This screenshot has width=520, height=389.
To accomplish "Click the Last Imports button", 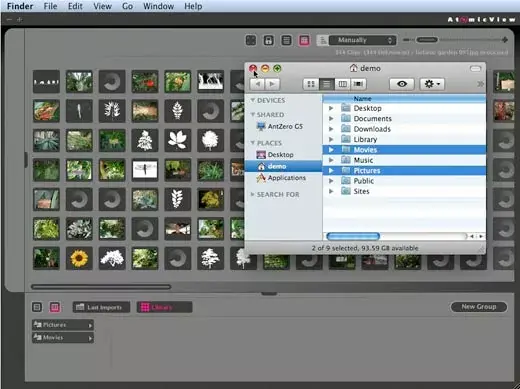I will click(x=101, y=307).
